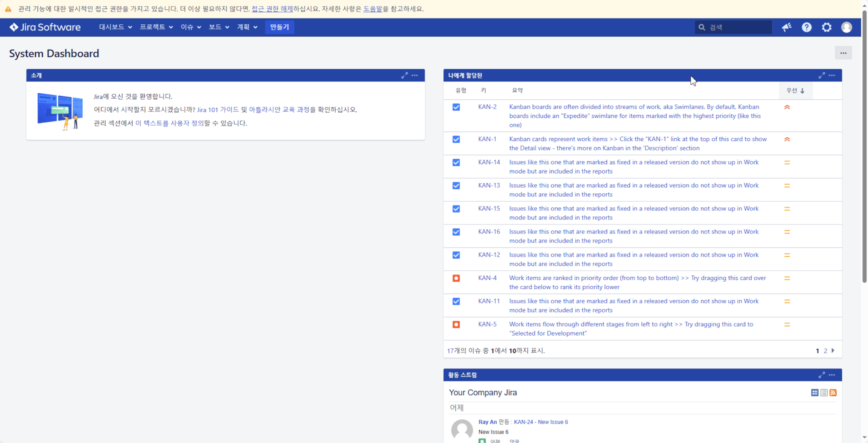Open 나에게 할당된 gadget options menu

(x=832, y=75)
